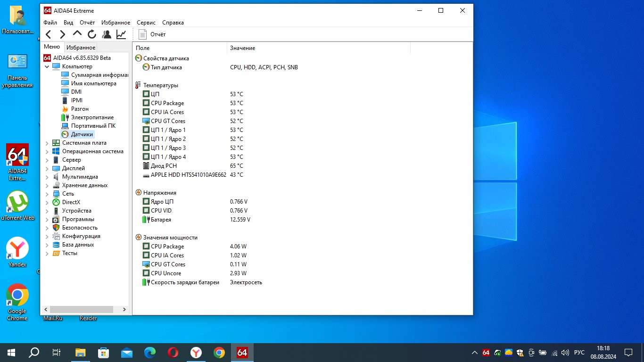
Task: Open the graph chart toolbar icon
Action: coord(121,34)
